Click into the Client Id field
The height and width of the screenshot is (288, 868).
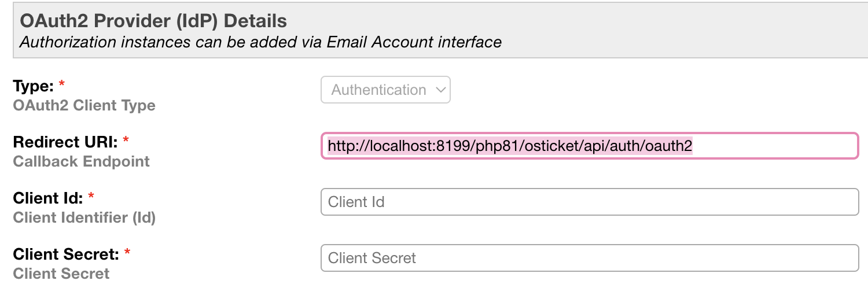click(x=590, y=202)
